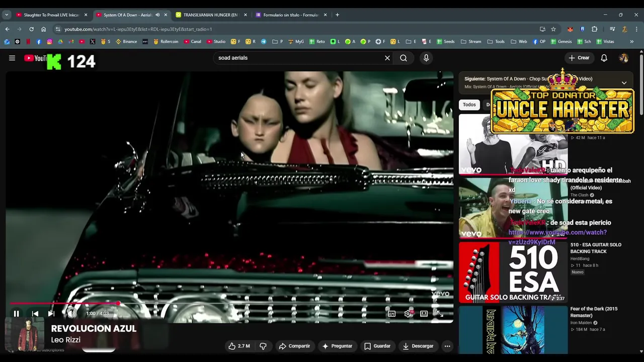Open the Stream bookmarks folder
The height and width of the screenshot is (362, 644).
tap(470, 42)
